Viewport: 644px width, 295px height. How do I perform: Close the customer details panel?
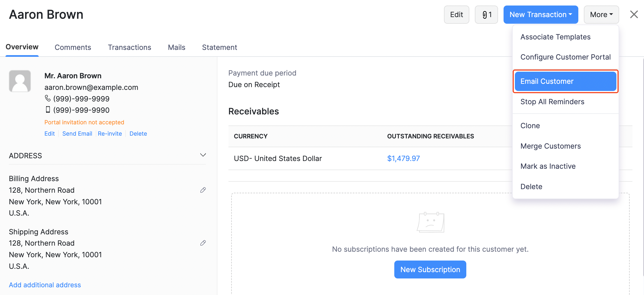634,14
